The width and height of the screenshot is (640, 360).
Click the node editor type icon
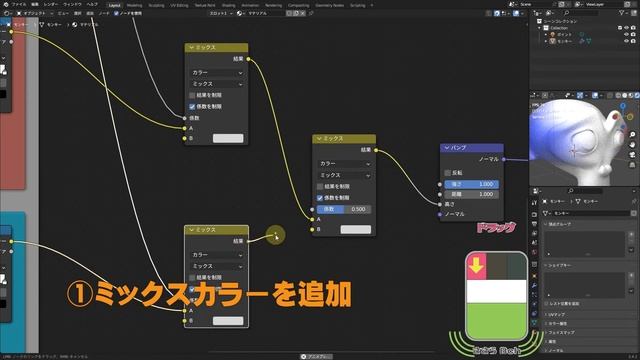click(7, 13)
